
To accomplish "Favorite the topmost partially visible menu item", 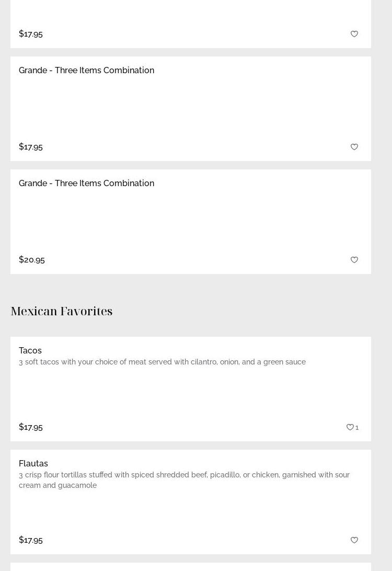I will [354, 34].
